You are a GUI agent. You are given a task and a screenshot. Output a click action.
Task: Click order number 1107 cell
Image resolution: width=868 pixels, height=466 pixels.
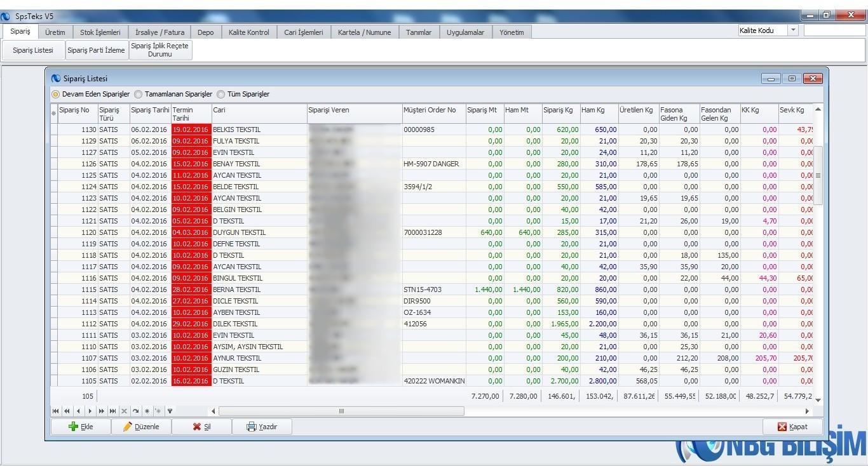[78, 358]
